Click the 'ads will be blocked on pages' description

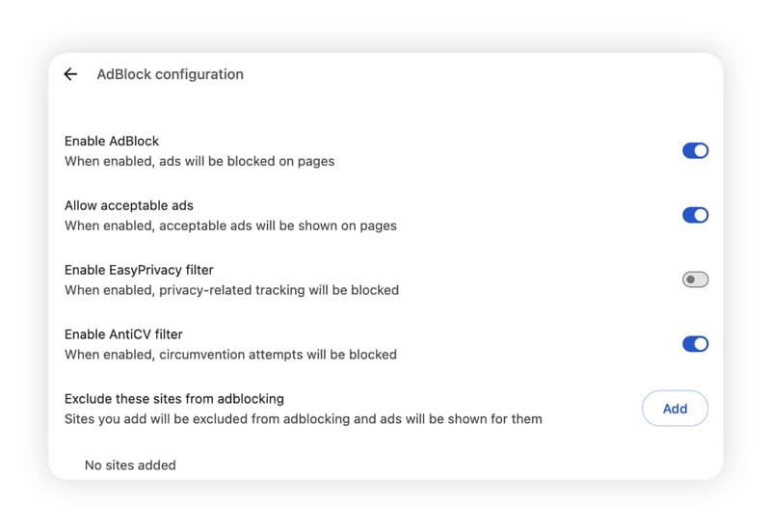(x=199, y=161)
